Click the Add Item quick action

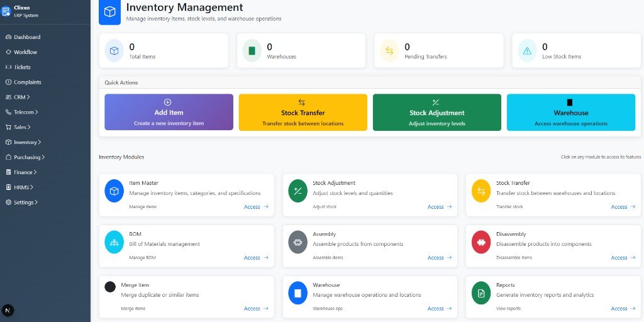[x=169, y=112]
